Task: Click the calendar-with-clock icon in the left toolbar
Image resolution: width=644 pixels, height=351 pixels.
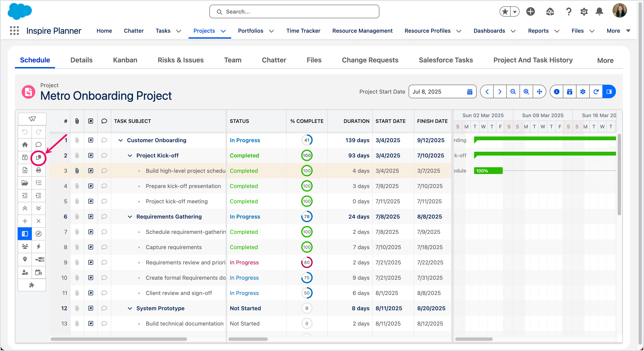Action: point(38,272)
